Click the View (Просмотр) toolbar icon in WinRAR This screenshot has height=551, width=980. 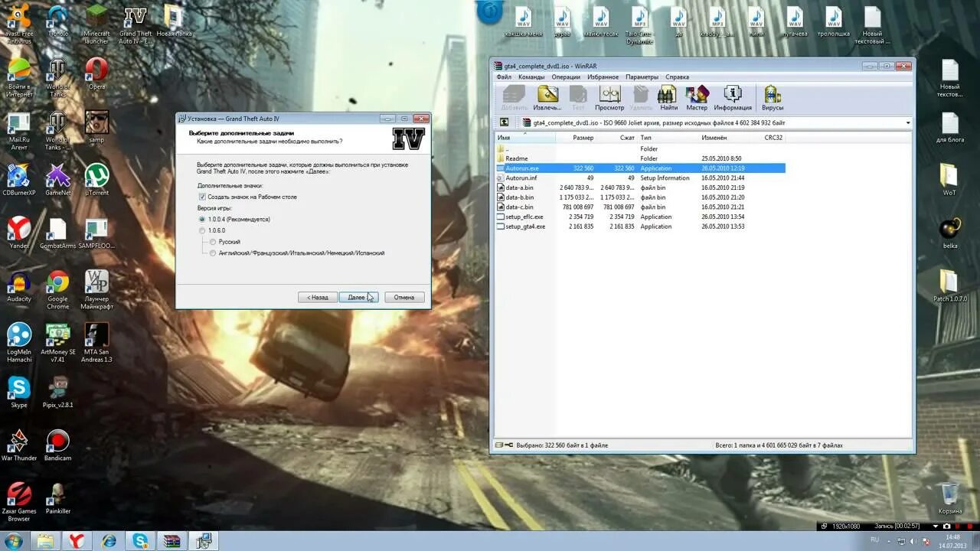[x=609, y=97]
